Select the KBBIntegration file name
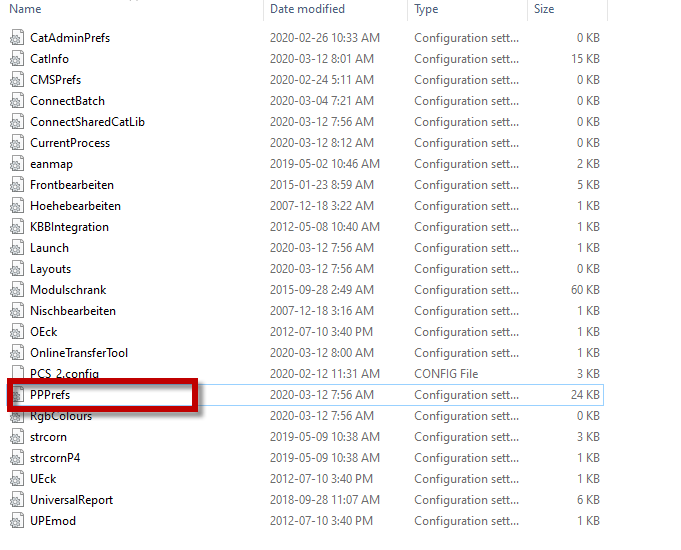The width and height of the screenshot is (681, 550). pos(69,227)
